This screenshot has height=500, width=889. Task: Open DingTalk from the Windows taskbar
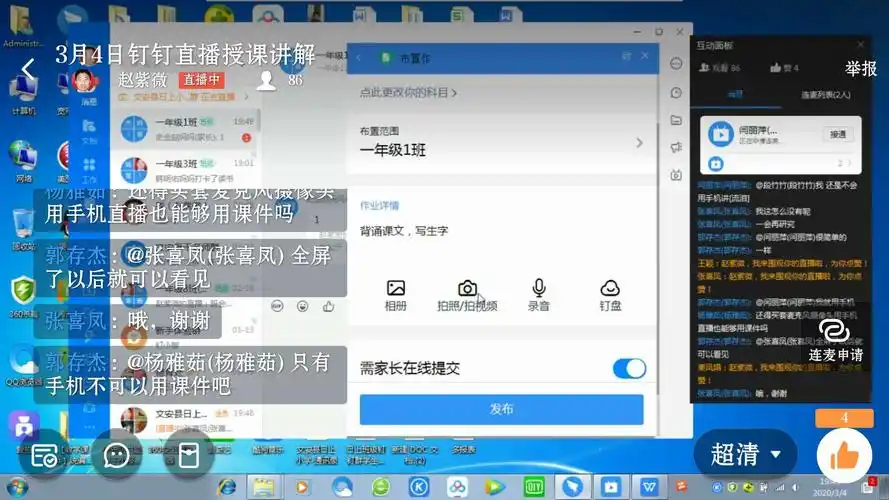pos(573,486)
